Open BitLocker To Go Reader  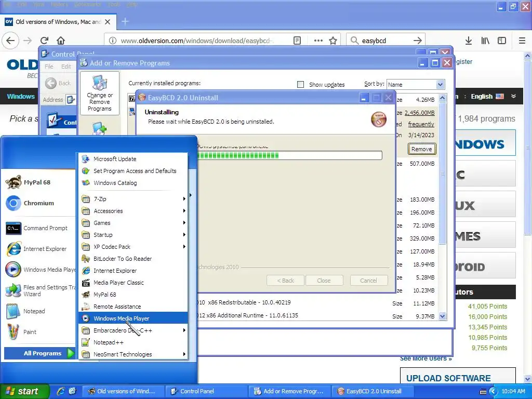133,259
